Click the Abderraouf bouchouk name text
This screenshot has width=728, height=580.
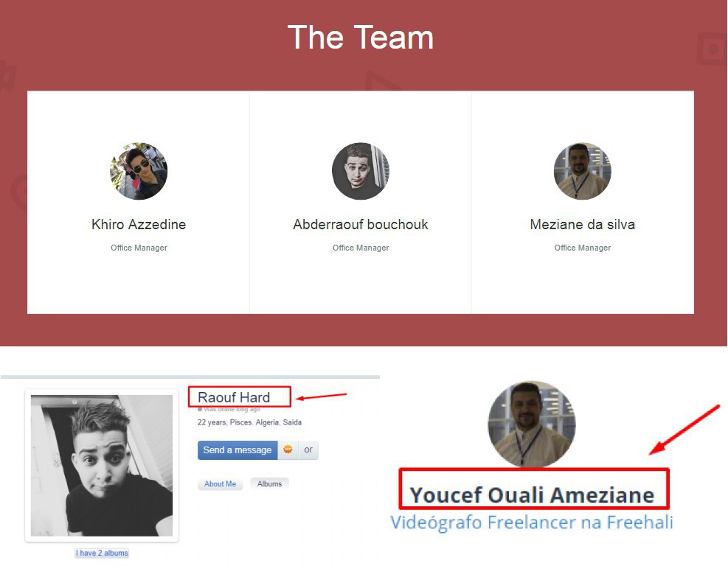[361, 225]
